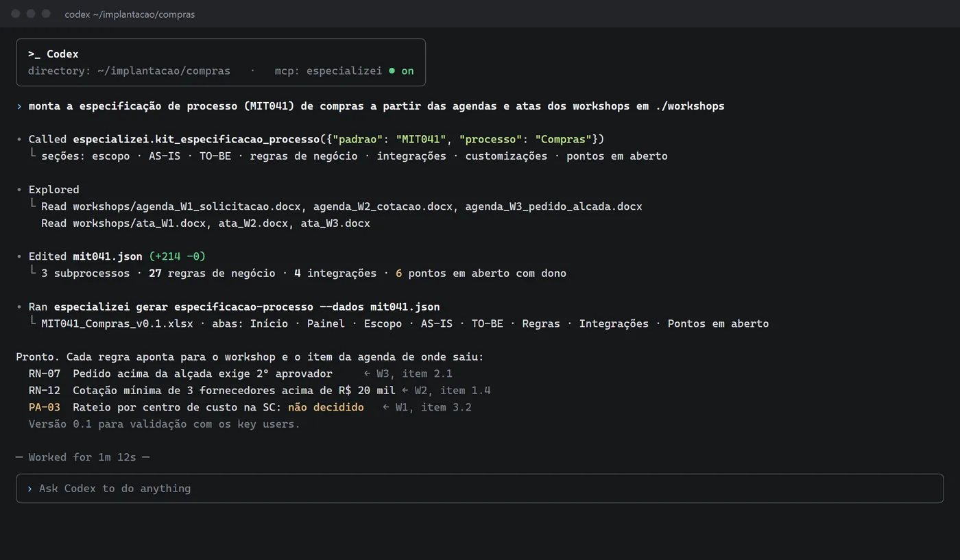Select the output file MIT041_Compras_v0.1.xlsx
This screenshot has height=560, width=960.
point(117,324)
